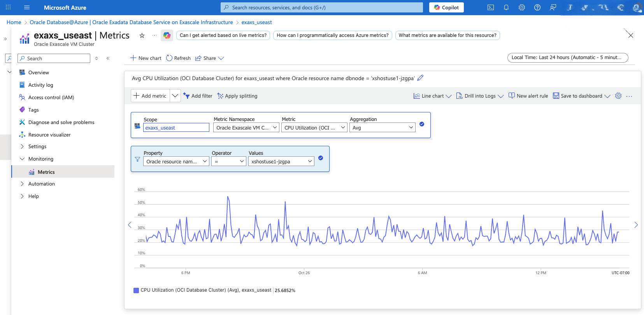644x315 pixels.
Task: Open the Metric Namespace dropdown
Action: [246, 128]
